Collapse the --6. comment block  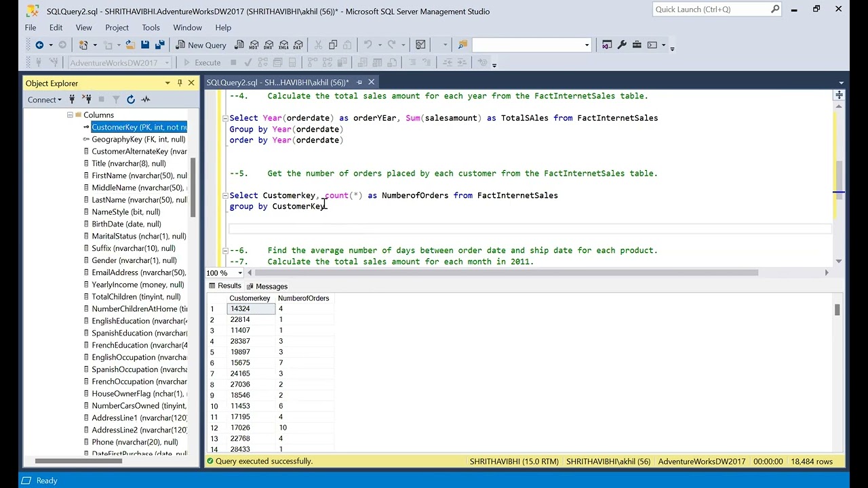224,251
